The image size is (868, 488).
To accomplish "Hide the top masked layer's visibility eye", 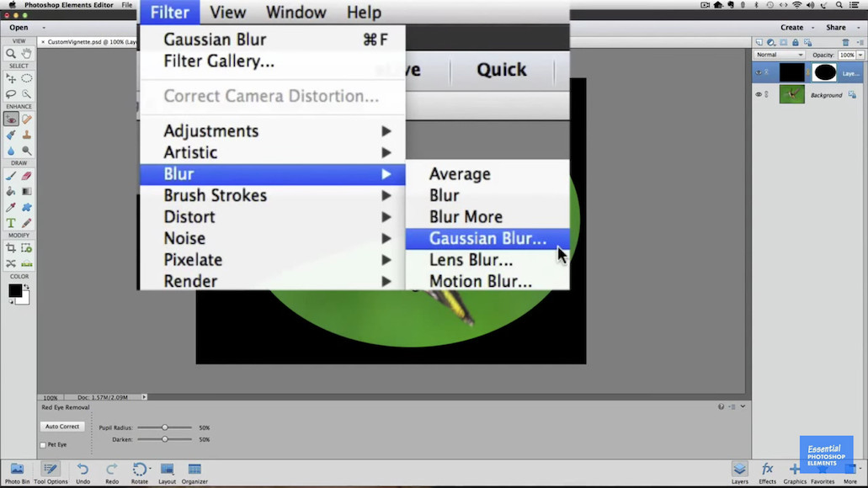I will (x=759, y=72).
